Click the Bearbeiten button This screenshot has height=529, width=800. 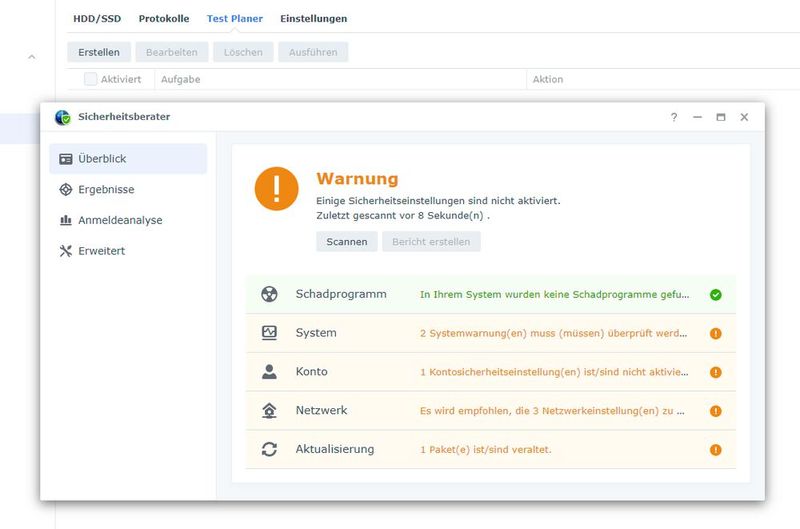pos(171,52)
